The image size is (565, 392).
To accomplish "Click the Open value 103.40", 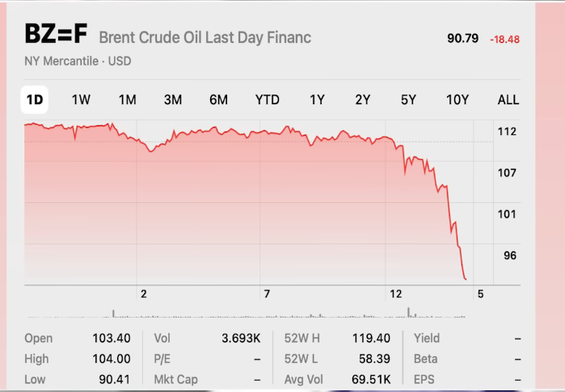I will click(x=112, y=339).
